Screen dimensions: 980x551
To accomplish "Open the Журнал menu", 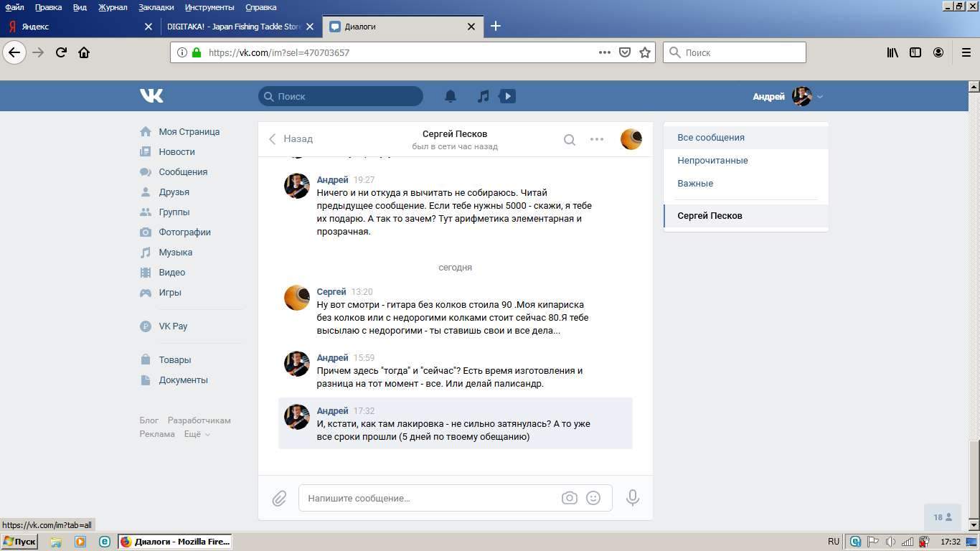I will (x=113, y=7).
